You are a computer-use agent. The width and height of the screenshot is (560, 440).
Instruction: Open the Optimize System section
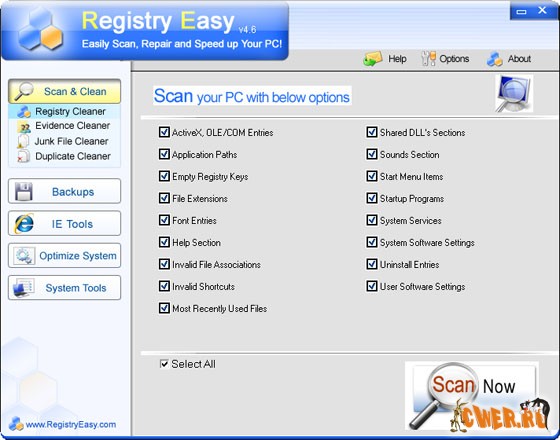65,256
